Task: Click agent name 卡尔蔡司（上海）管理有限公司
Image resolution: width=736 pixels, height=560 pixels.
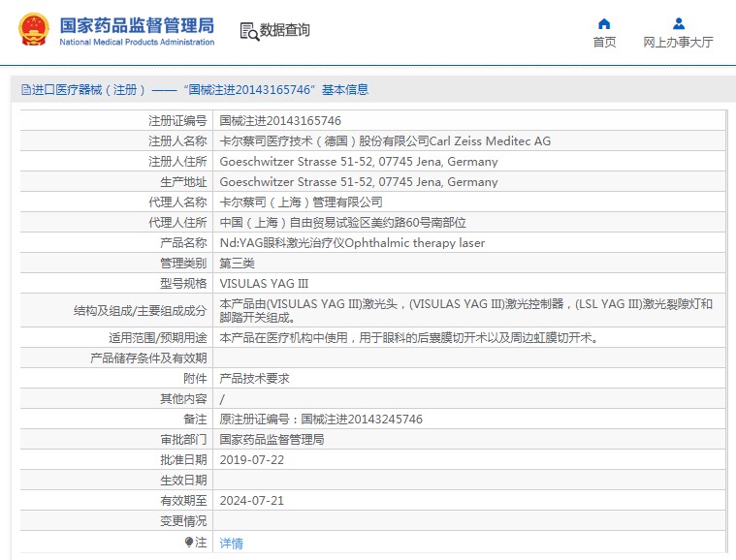Action: coord(301,202)
